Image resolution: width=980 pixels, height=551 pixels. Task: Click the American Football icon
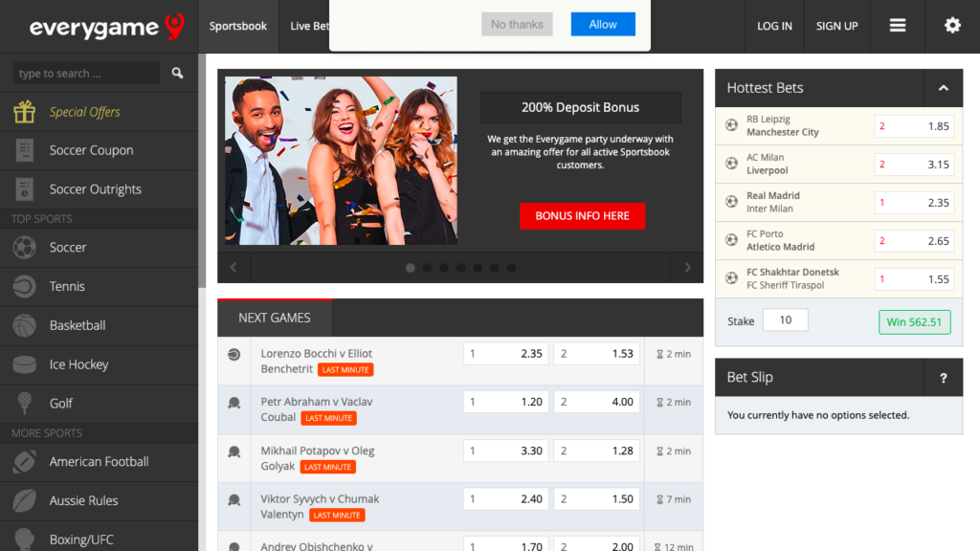click(x=24, y=462)
